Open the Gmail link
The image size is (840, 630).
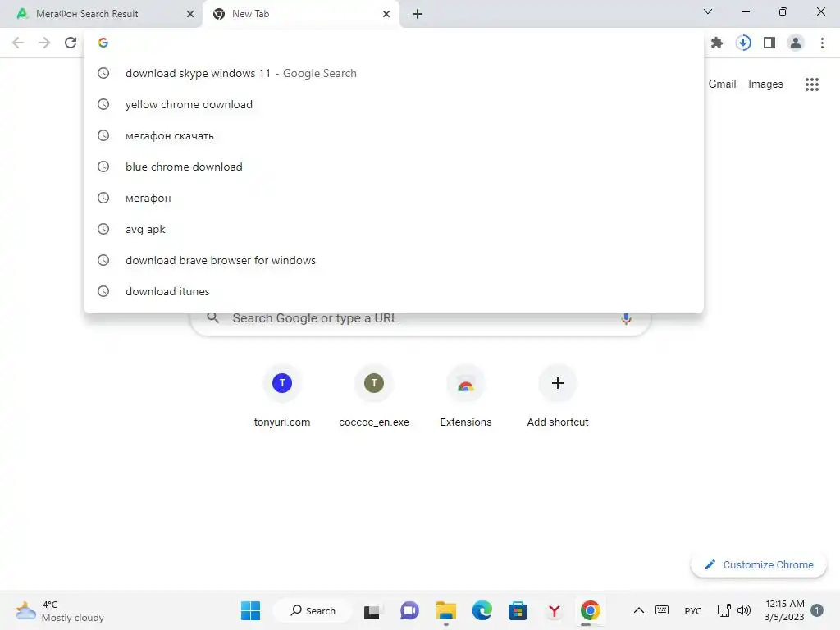(x=722, y=84)
